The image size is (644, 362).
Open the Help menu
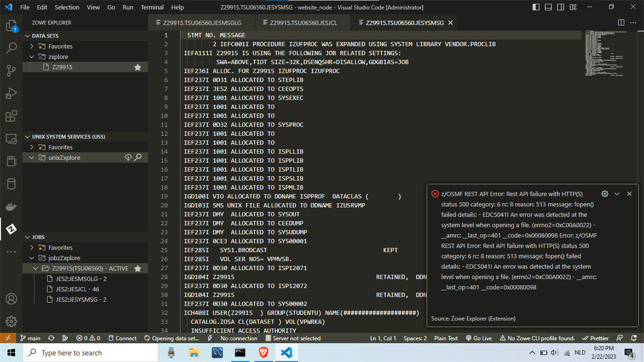pos(177,7)
